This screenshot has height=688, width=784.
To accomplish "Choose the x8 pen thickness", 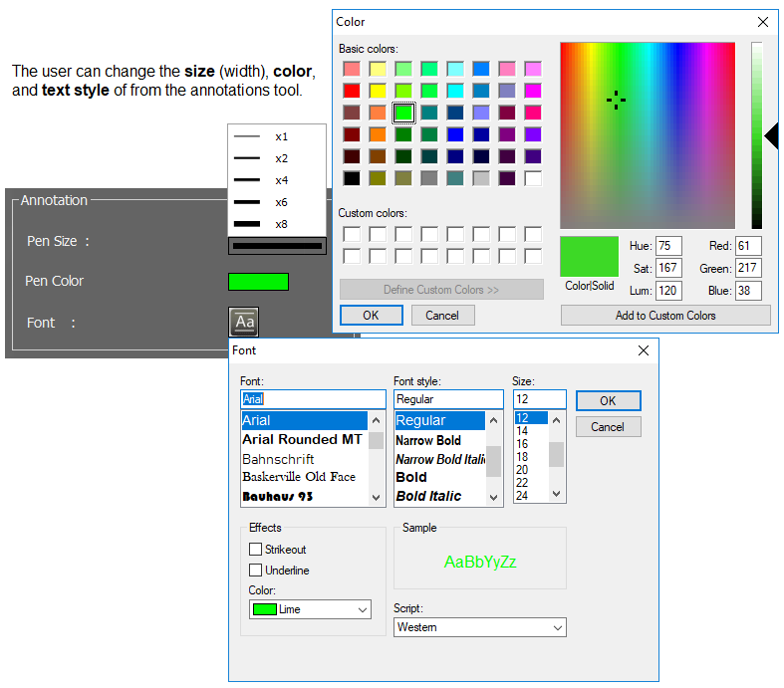I will [x=259, y=224].
